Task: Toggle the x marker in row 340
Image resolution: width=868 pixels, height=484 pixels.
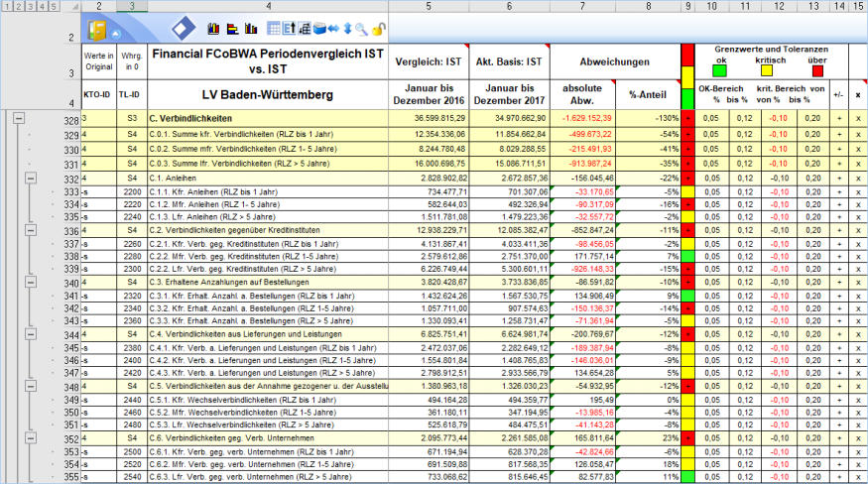Action: point(858,282)
